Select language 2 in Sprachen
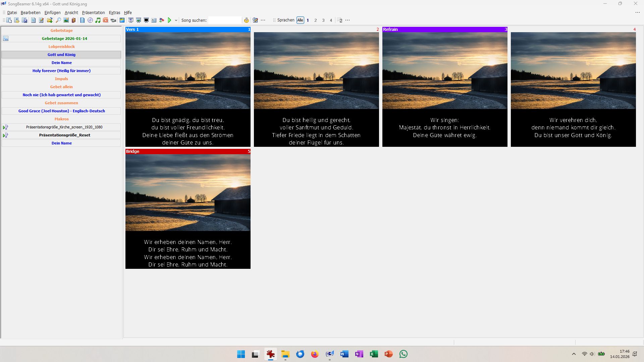Image resolution: width=644 pixels, height=362 pixels. pyautogui.click(x=315, y=20)
